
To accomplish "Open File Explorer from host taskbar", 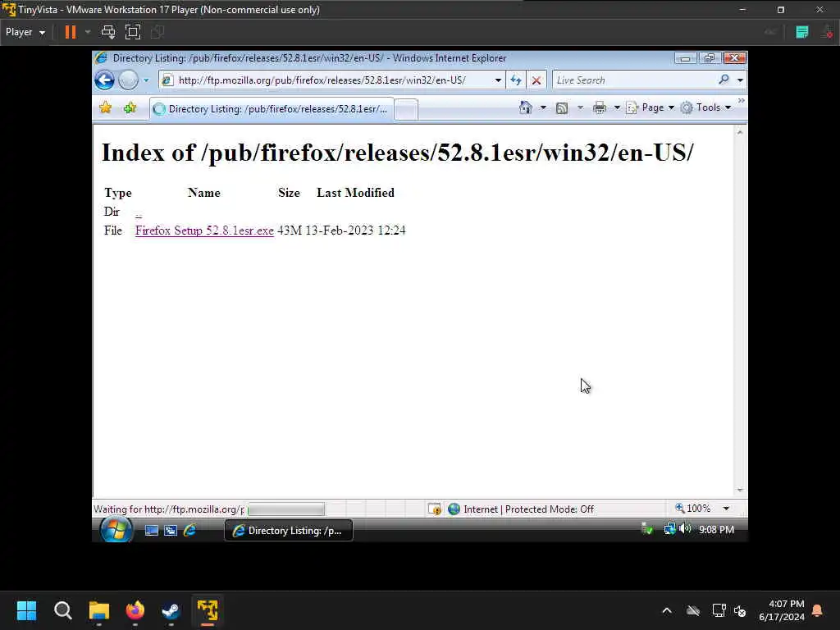I will coord(99,610).
